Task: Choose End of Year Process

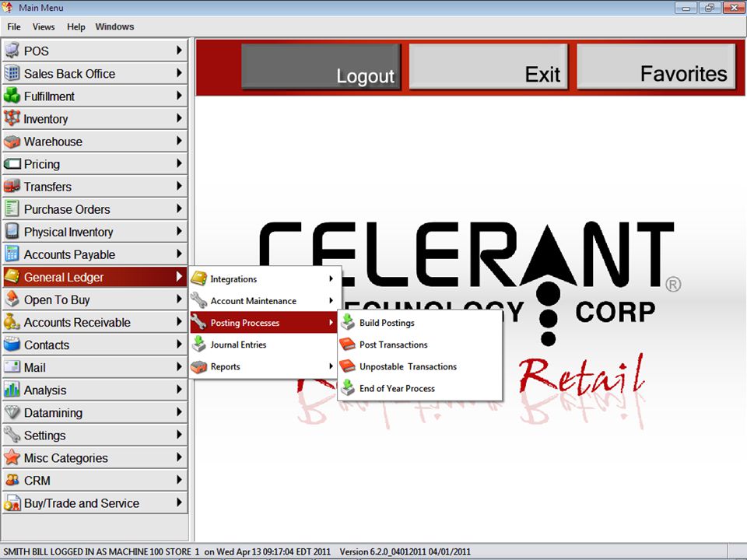Action: point(419,388)
